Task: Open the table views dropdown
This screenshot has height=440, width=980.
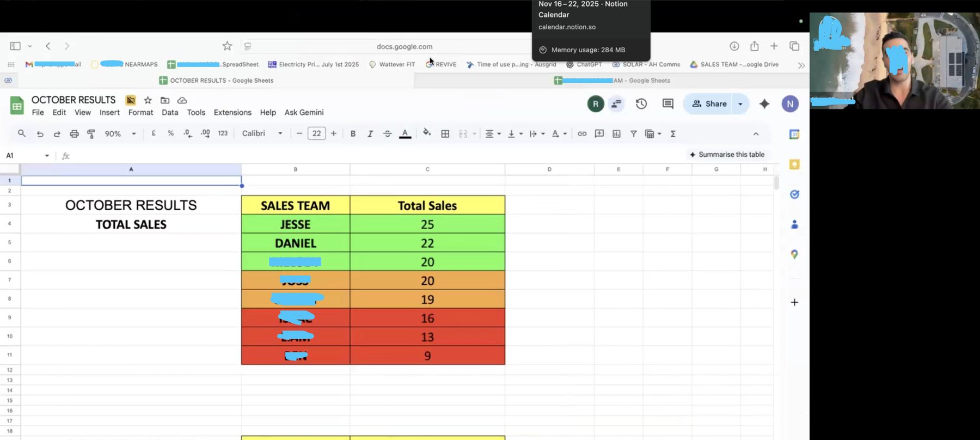Action: [659, 134]
